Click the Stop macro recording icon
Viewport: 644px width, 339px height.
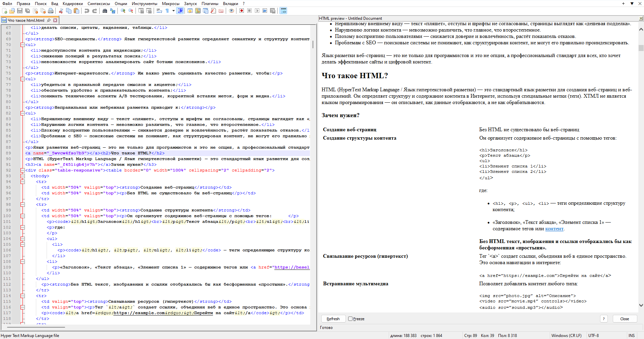249,11
